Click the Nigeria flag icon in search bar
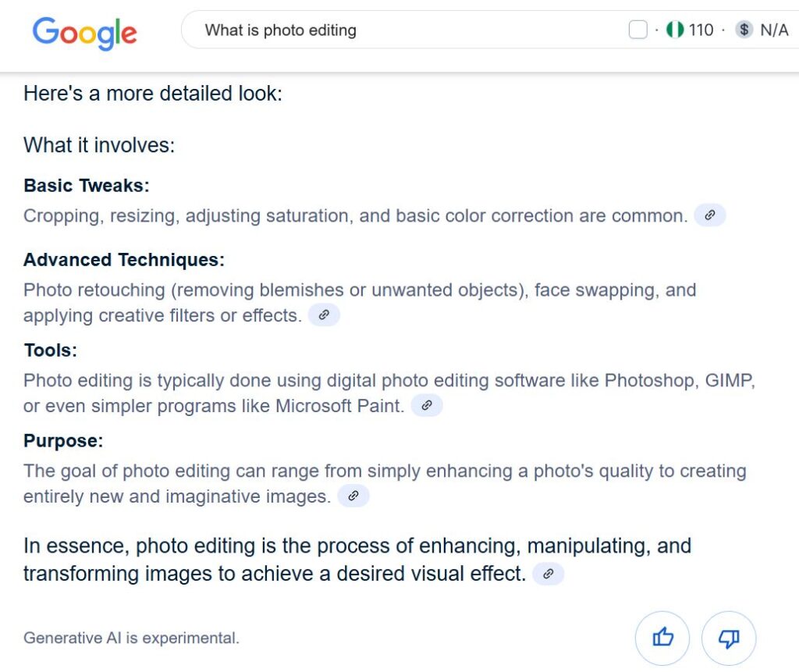Image resolution: width=799 pixels, height=672 pixels. [x=676, y=30]
